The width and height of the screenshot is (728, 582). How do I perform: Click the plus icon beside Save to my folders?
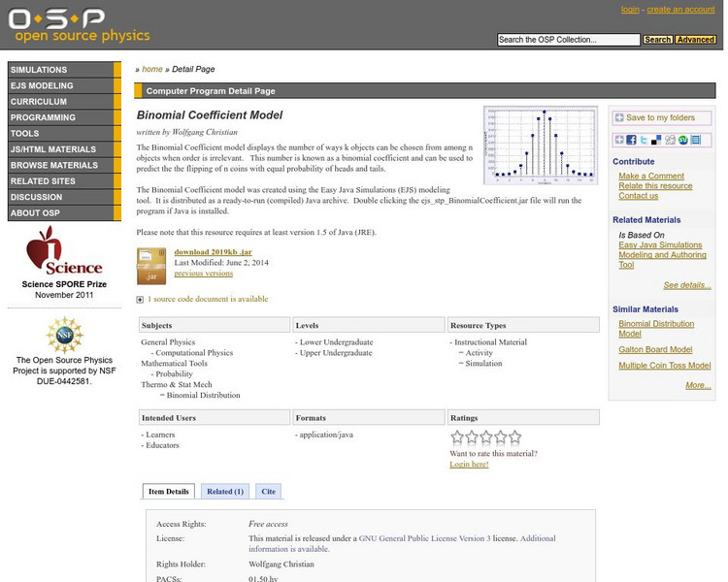pyautogui.click(x=618, y=117)
